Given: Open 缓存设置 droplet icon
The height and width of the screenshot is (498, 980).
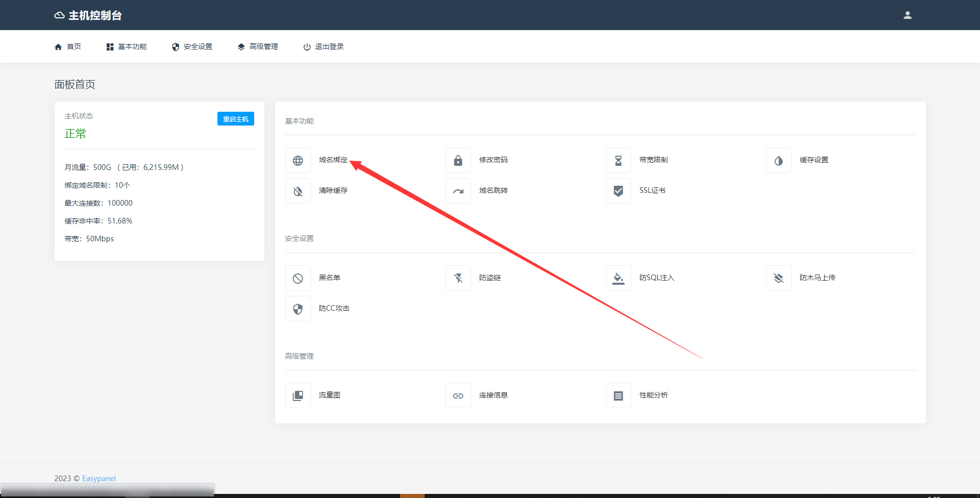Looking at the screenshot, I should 778,161.
